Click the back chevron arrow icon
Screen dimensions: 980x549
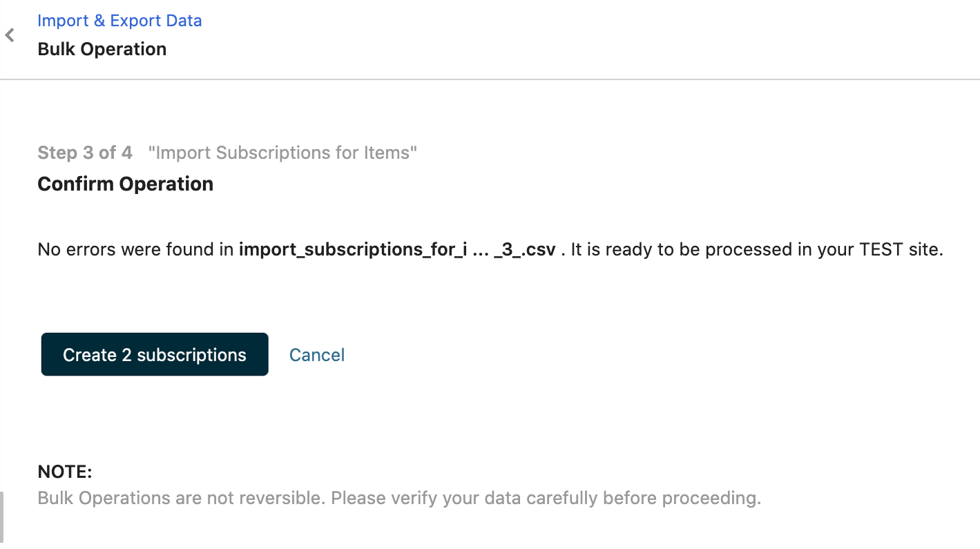(10, 35)
